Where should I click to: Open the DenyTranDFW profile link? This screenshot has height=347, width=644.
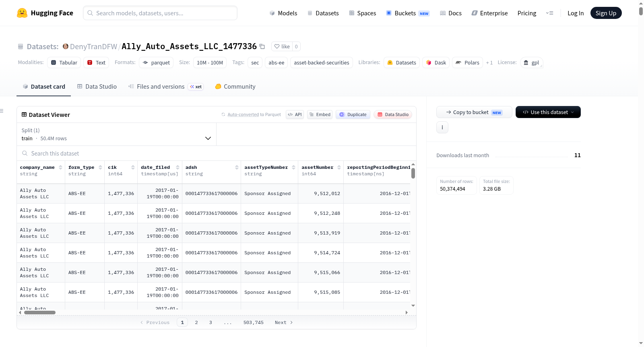click(x=93, y=46)
